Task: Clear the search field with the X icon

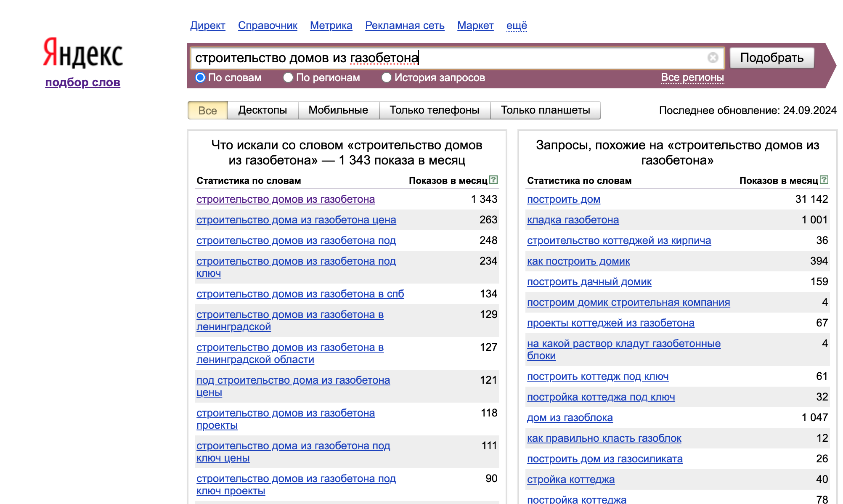Action: coord(713,58)
